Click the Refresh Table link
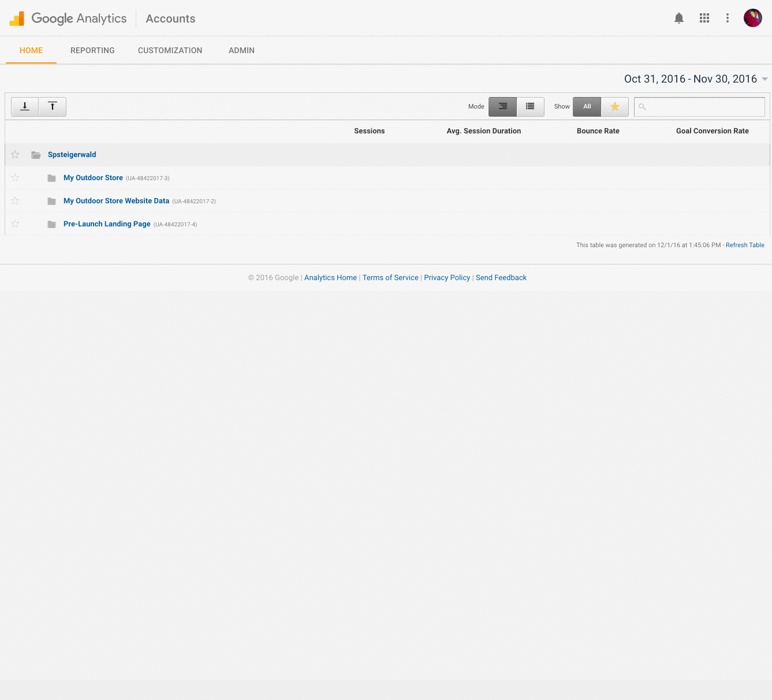 [x=745, y=245]
